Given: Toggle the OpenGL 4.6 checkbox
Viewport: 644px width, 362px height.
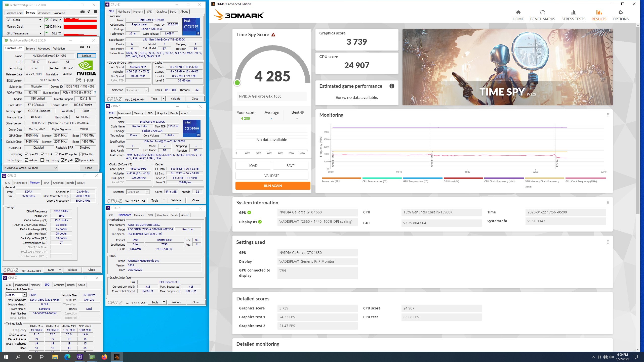Looking at the screenshot, I should (x=77, y=160).
